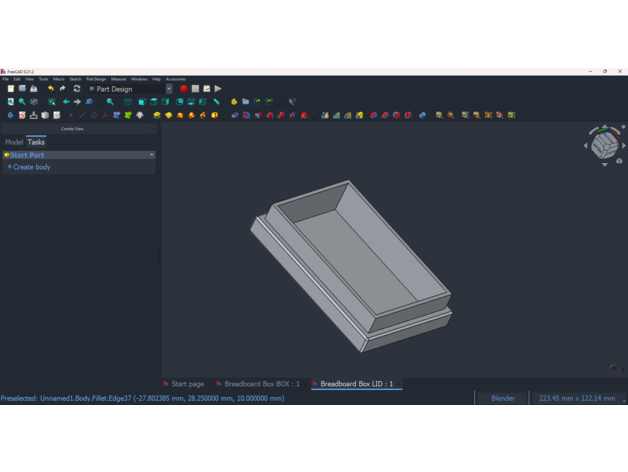Viewport: 628px width, 472px height.
Task: Click the What's This help cursor icon
Action: 292,102
